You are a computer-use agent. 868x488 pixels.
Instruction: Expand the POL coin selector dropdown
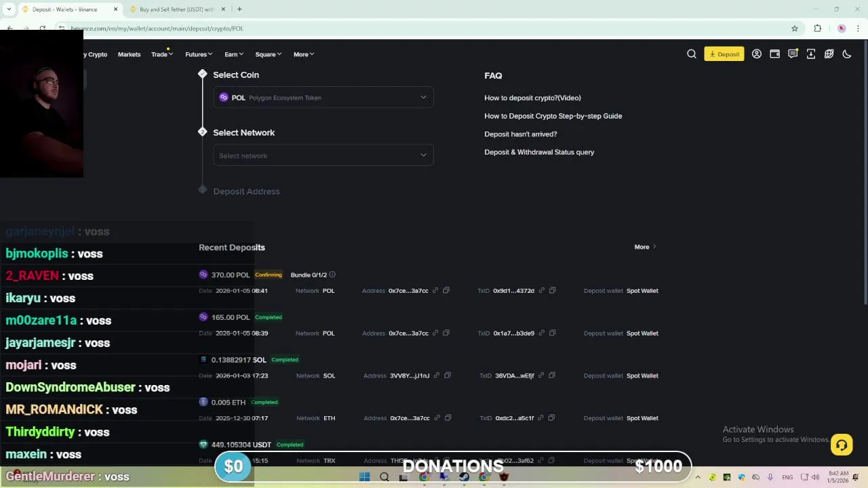(x=323, y=98)
